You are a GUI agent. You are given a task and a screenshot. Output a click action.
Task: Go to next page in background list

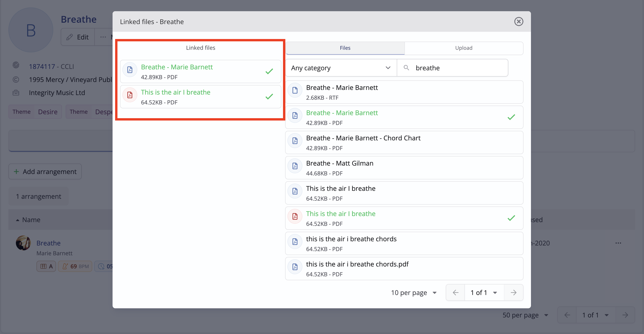625,315
